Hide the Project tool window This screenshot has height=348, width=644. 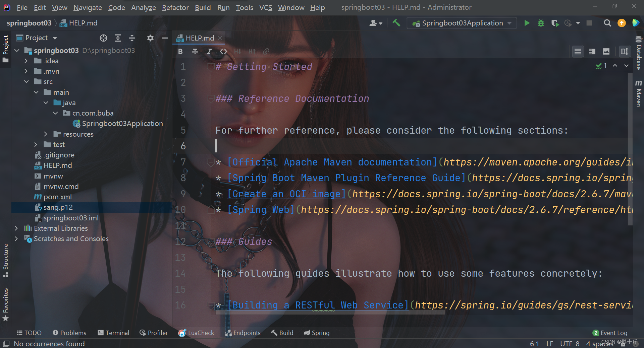[x=164, y=38]
